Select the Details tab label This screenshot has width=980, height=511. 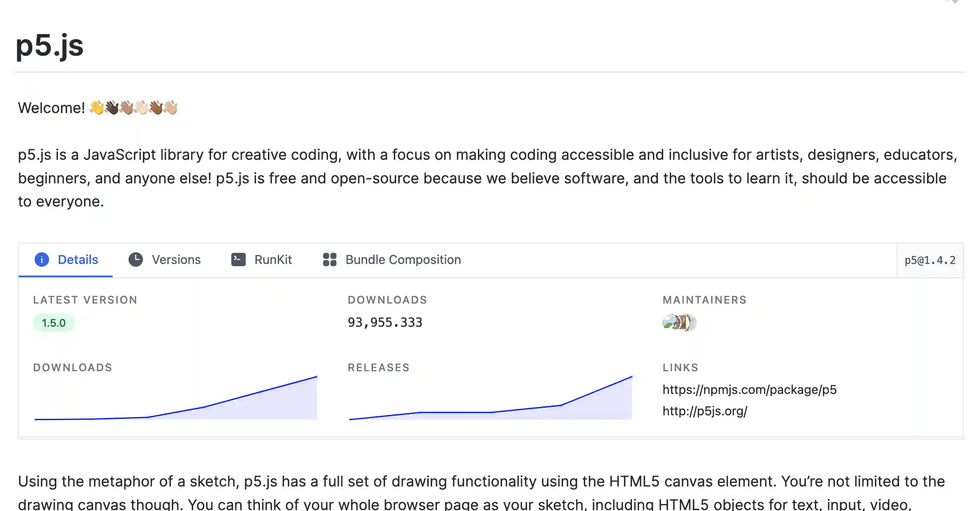click(x=78, y=260)
